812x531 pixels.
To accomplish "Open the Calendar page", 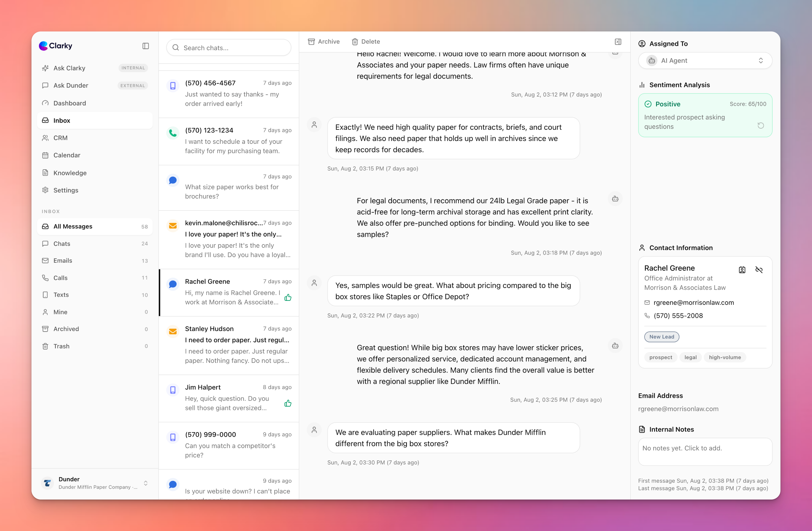I will (x=95, y=155).
